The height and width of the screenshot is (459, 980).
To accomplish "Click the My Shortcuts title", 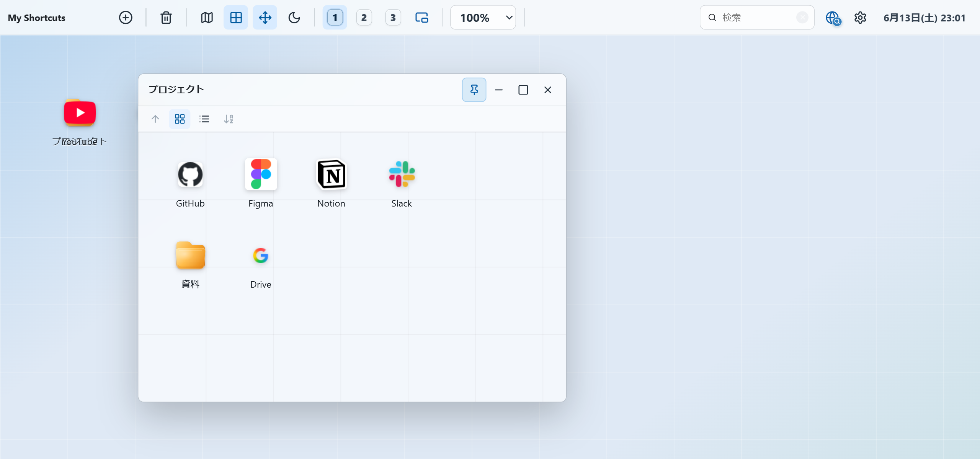I will (37, 18).
